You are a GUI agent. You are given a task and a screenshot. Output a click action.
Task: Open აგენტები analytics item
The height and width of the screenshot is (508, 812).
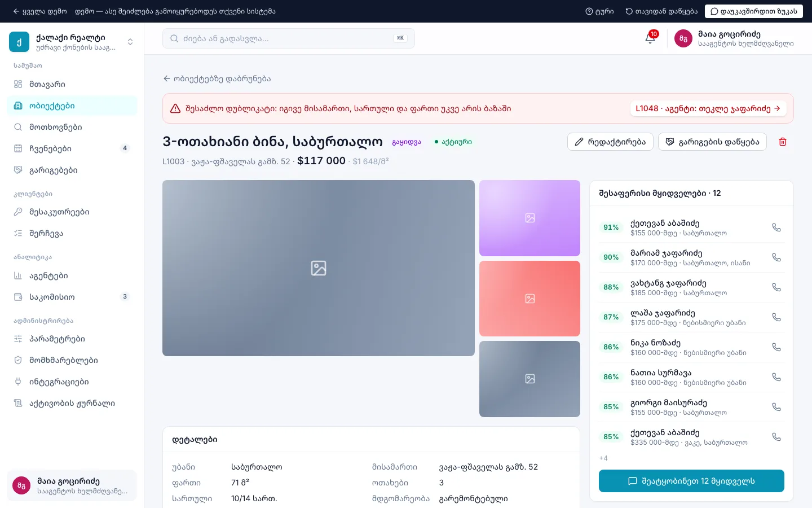(72, 275)
